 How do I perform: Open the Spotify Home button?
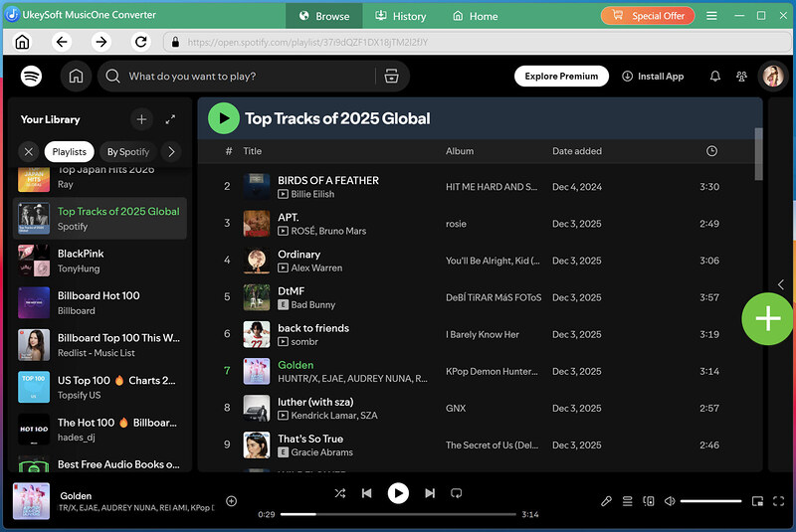pyautogui.click(x=77, y=77)
